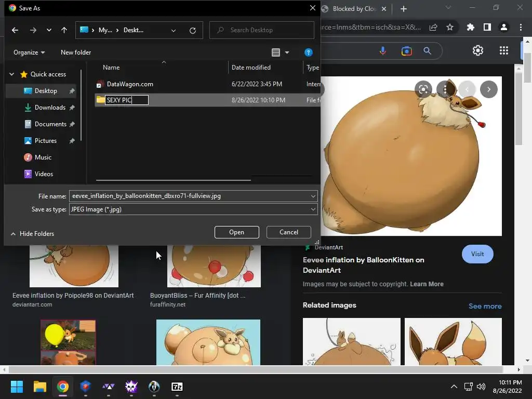Open the Organize menu
Viewport: 532px width, 399px height.
pyautogui.click(x=29, y=52)
